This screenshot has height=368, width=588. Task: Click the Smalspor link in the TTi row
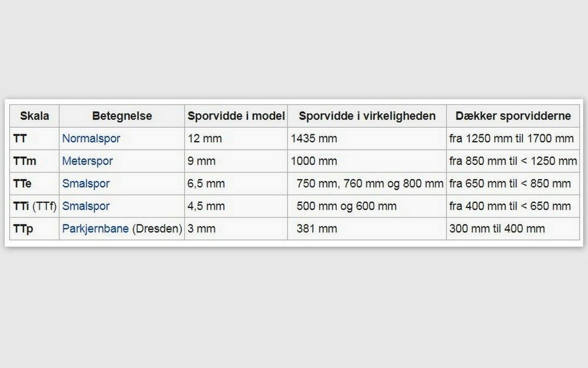86,206
